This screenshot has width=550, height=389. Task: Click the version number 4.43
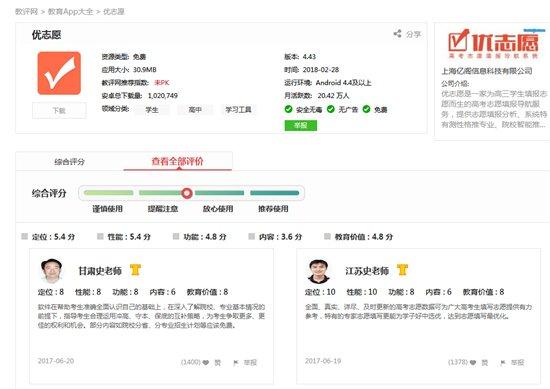coord(309,56)
